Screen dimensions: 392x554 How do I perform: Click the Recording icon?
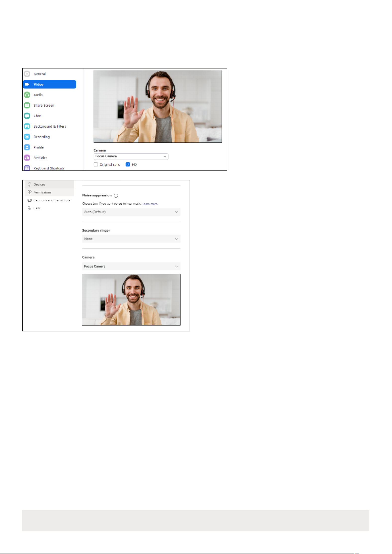pos(27,137)
